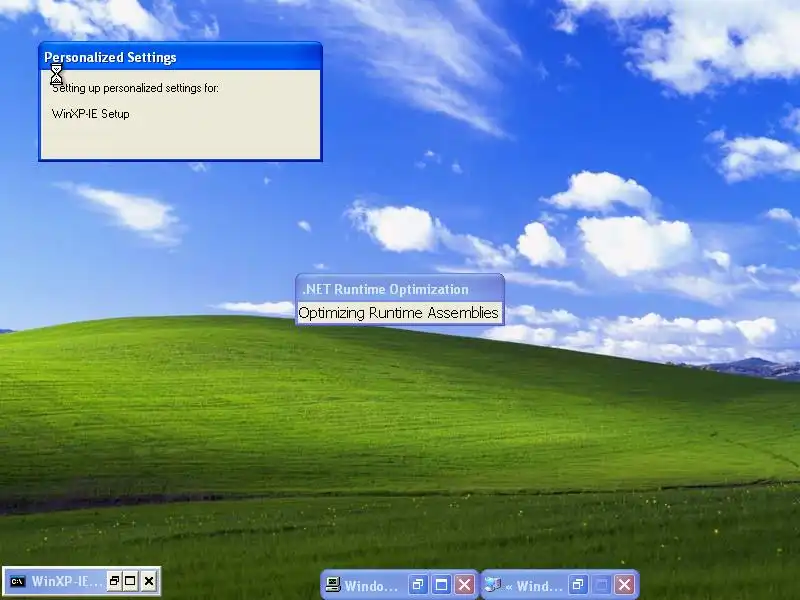Click the Setting up personalized settings for: text

135,88
